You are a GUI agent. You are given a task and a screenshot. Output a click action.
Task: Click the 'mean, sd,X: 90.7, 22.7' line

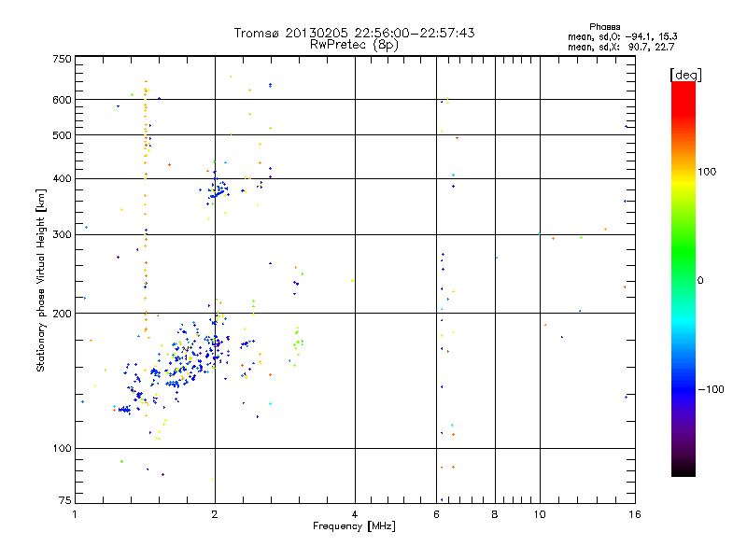point(621,47)
